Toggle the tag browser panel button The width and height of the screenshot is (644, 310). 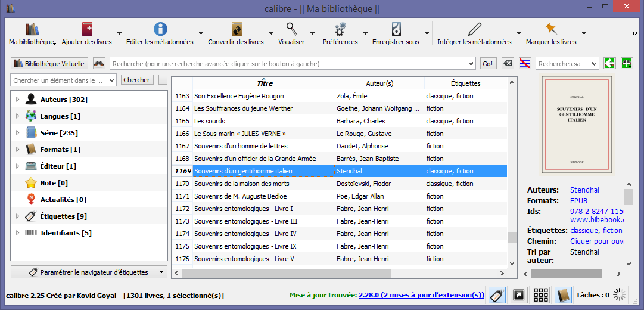pyautogui.click(x=497, y=294)
